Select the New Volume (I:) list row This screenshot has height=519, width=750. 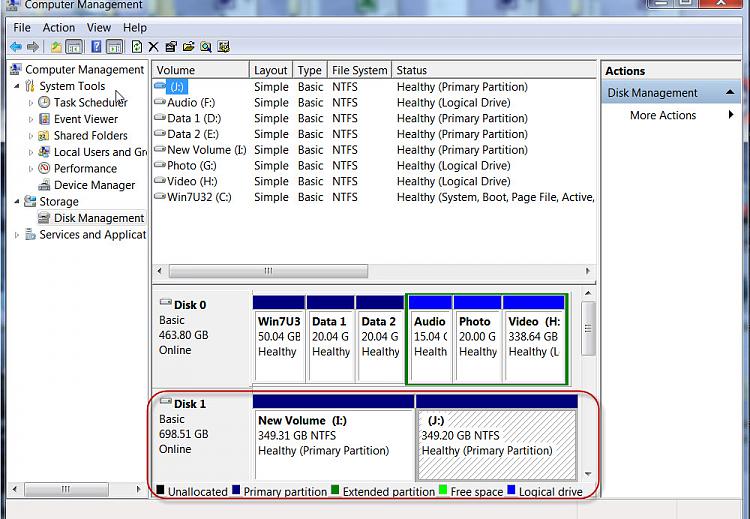(x=374, y=150)
